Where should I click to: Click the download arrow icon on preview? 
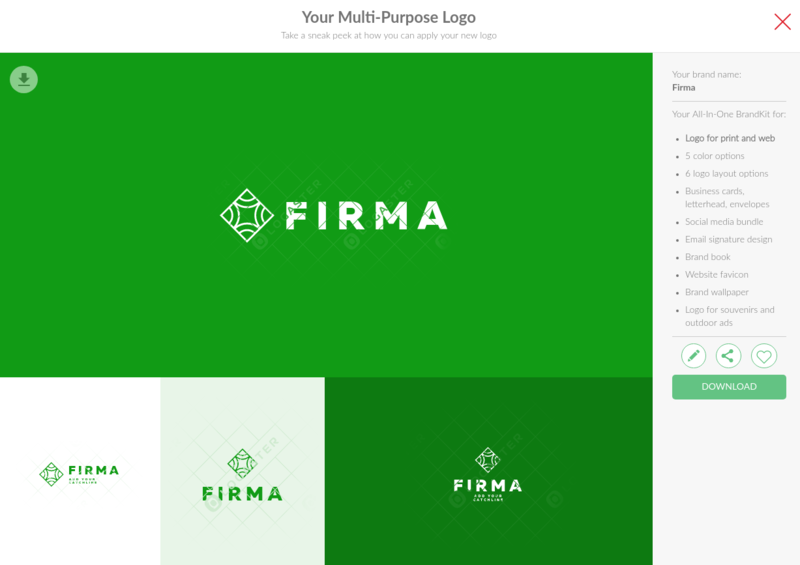23,80
